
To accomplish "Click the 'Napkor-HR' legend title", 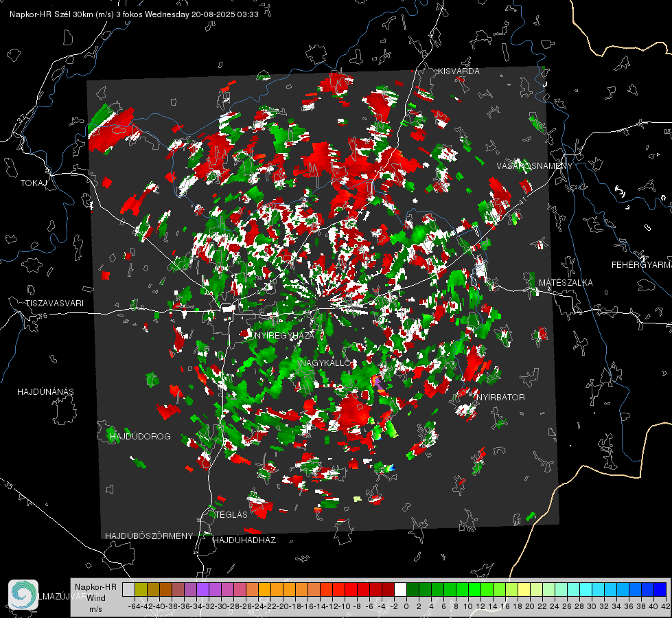I will (95, 587).
